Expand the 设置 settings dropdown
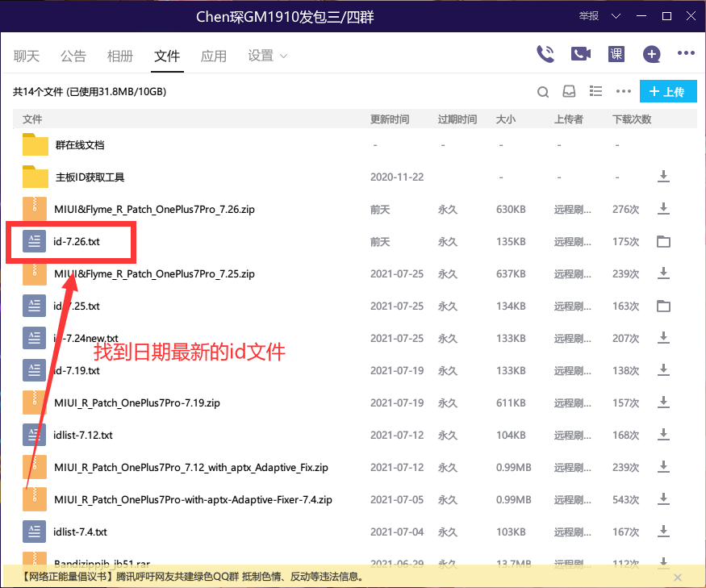Viewport: 706px width, 588px height. (267, 56)
